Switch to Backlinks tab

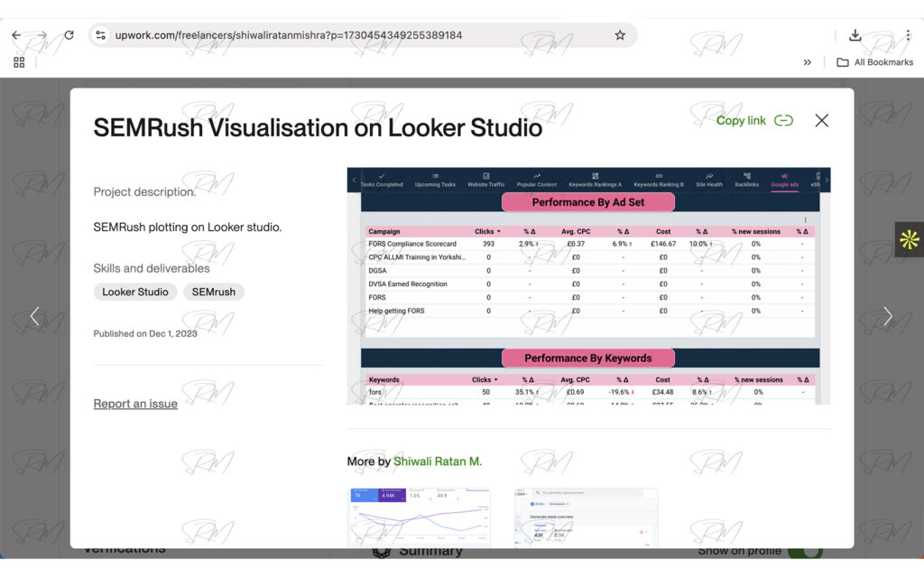click(x=746, y=180)
